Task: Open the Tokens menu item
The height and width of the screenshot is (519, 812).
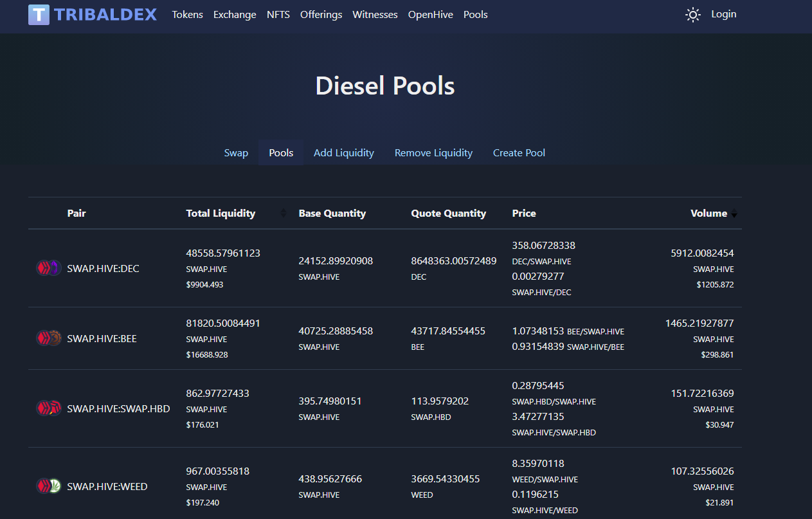Action: (188, 14)
